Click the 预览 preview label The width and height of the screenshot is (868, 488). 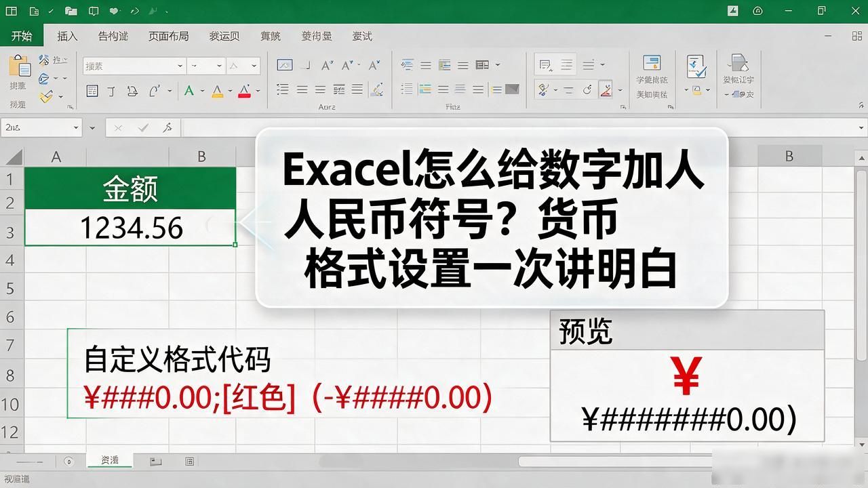[x=585, y=331]
